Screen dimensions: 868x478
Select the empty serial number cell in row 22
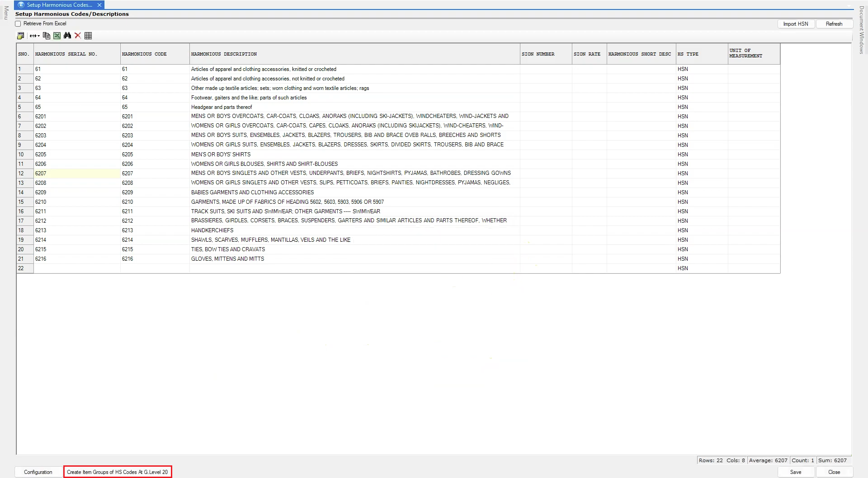click(77, 268)
